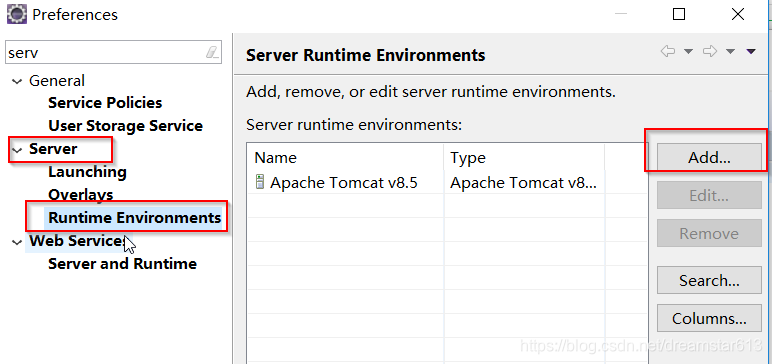Maximize the Preferences window
Screen dimensions: 772x364
pos(678,14)
